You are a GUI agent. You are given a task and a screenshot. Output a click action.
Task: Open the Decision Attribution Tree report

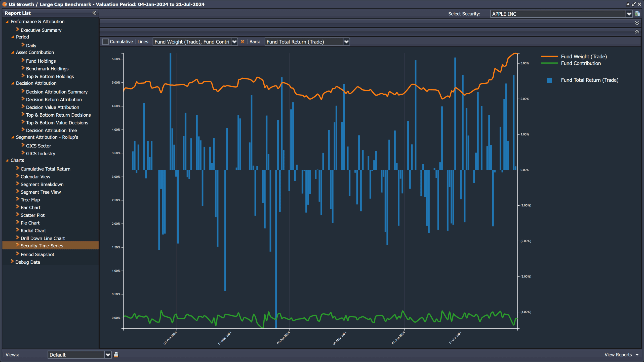[x=52, y=130]
